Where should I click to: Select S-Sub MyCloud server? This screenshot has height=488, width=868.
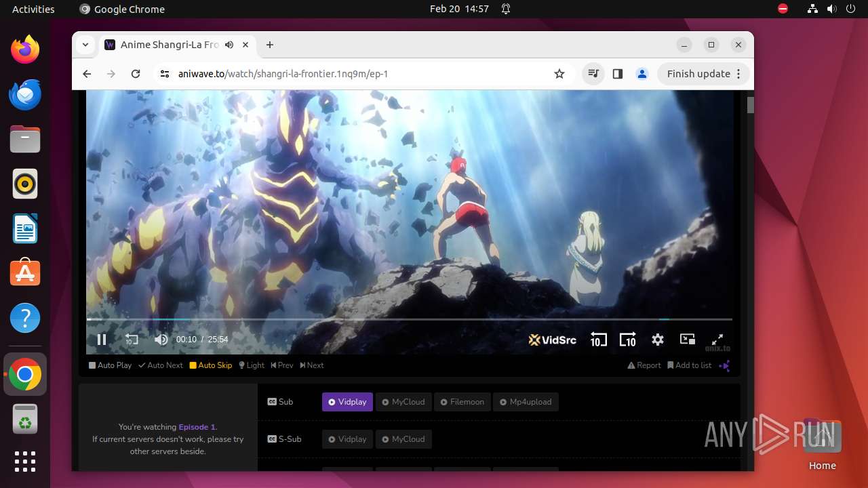tap(403, 439)
